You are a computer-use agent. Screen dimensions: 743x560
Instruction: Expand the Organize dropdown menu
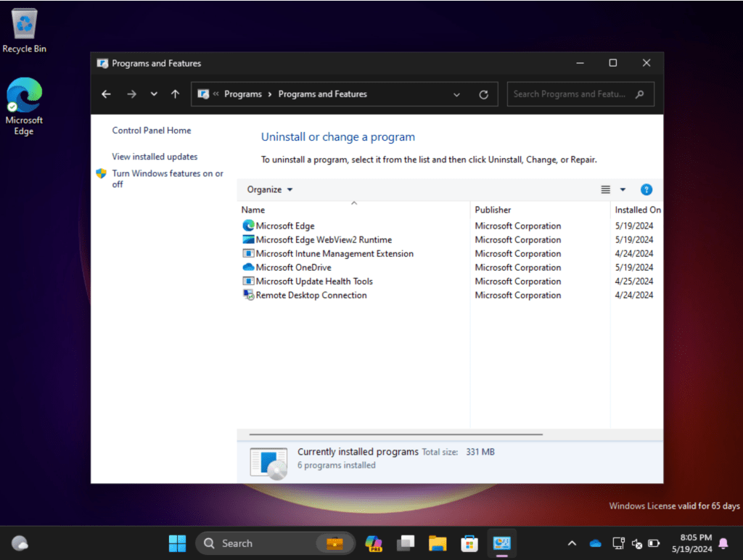tap(270, 189)
